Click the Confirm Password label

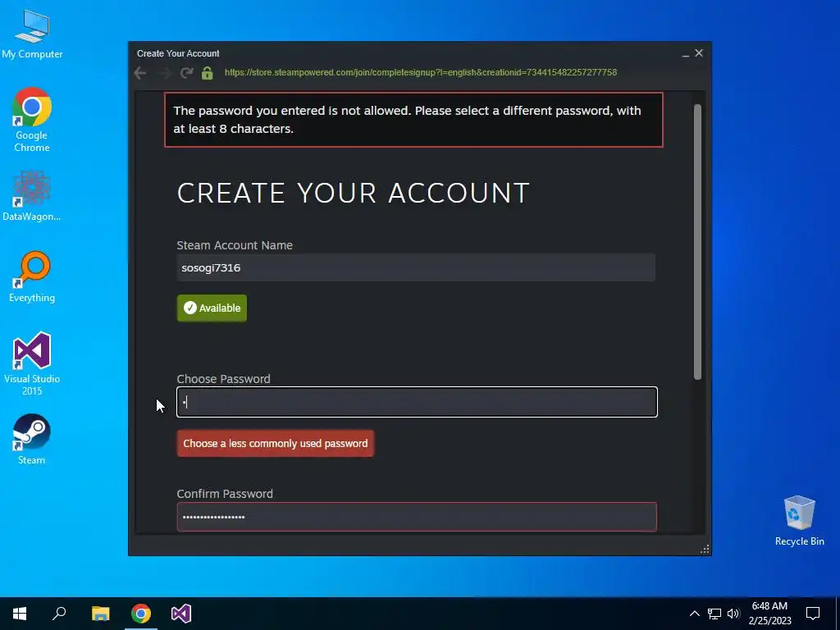(225, 494)
